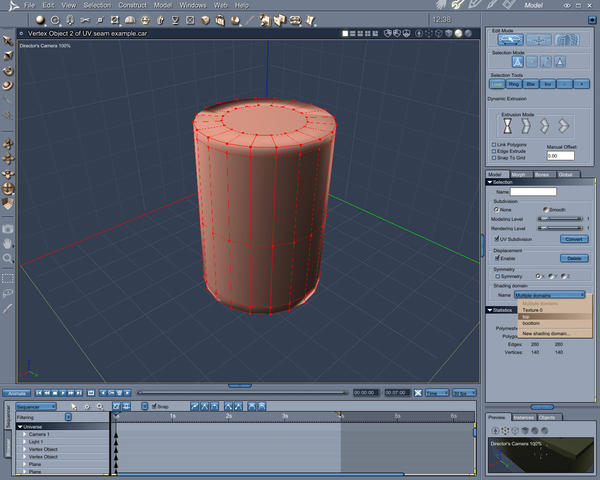This screenshot has height=480, width=600.
Task: Enable the Link Polygons checkbox
Action: coord(495,144)
